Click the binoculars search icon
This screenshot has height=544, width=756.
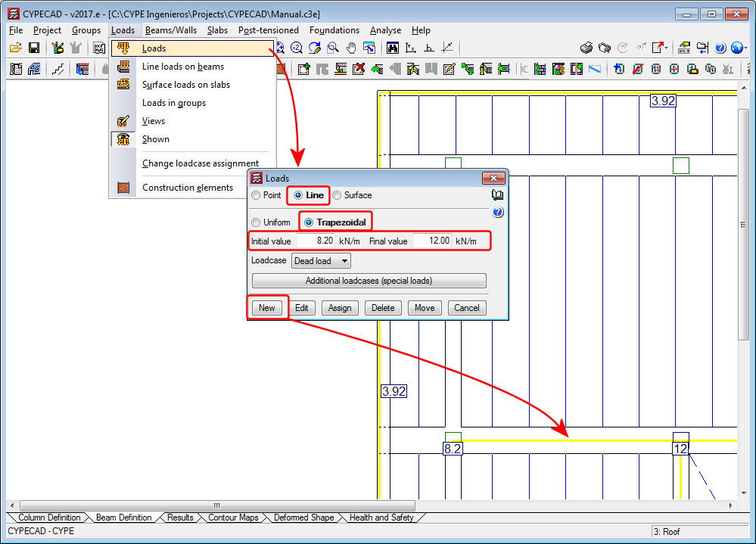(393, 48)
